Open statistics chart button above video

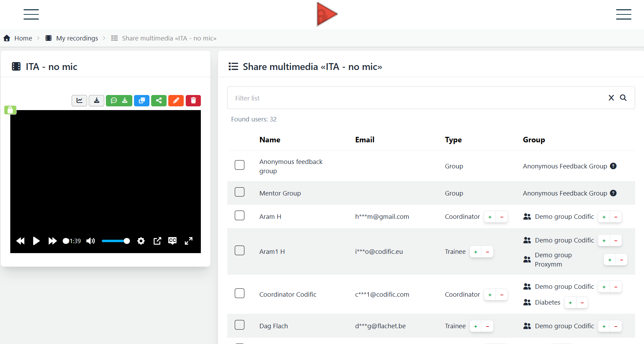coord(79,100)
